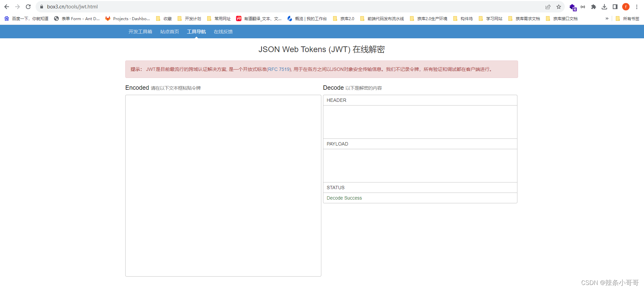Viewport: 644px width, 289px height.
Task: Click the Encoded 请在以下文本框粘贴令牌 heading
Action: pyautogui.click(x=163, y=88)
